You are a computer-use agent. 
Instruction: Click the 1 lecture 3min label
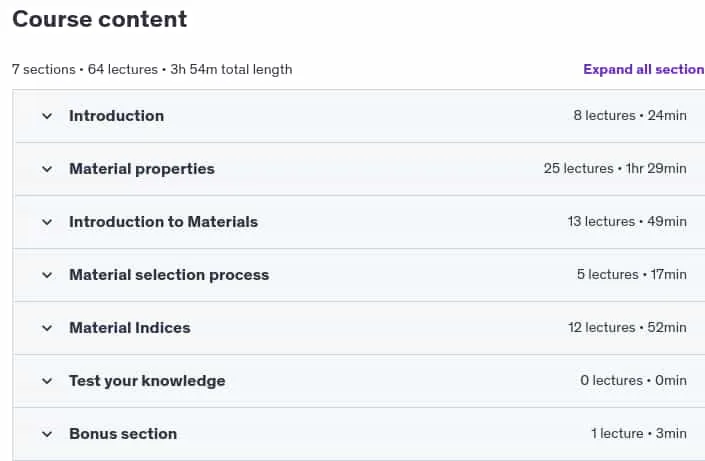tap(639, 434)
